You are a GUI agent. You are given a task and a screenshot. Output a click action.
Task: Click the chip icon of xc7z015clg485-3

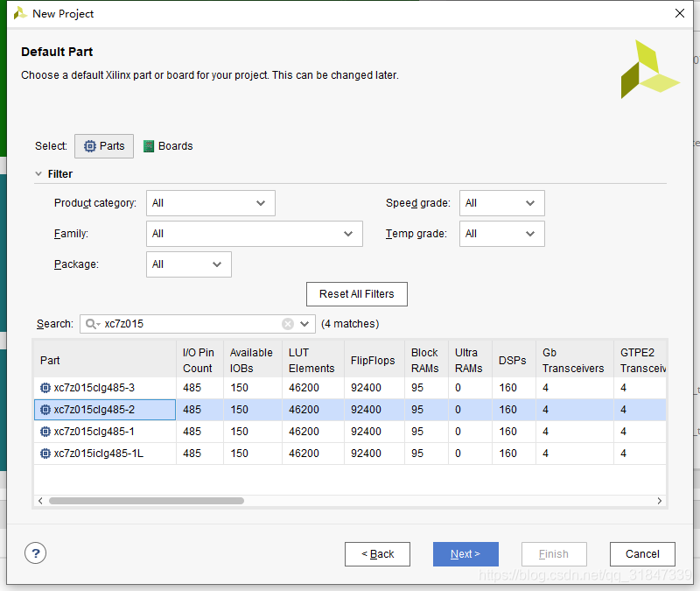click(45, 388)
